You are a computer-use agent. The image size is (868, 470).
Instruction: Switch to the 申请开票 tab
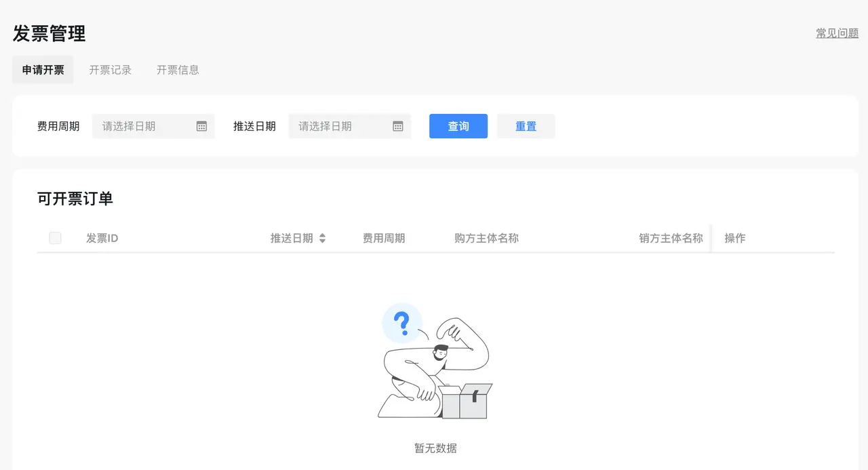pos(43,70)
